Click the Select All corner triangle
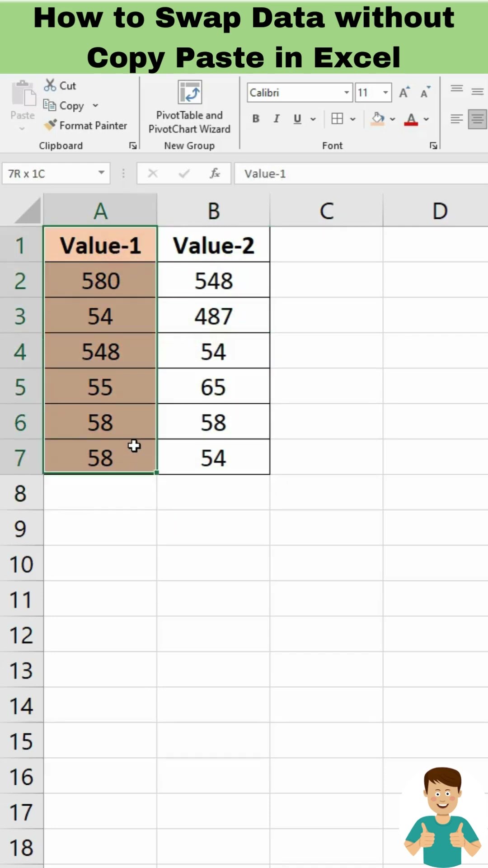The width and height of the screenshot is (488, 868). (x=27, y=212)
